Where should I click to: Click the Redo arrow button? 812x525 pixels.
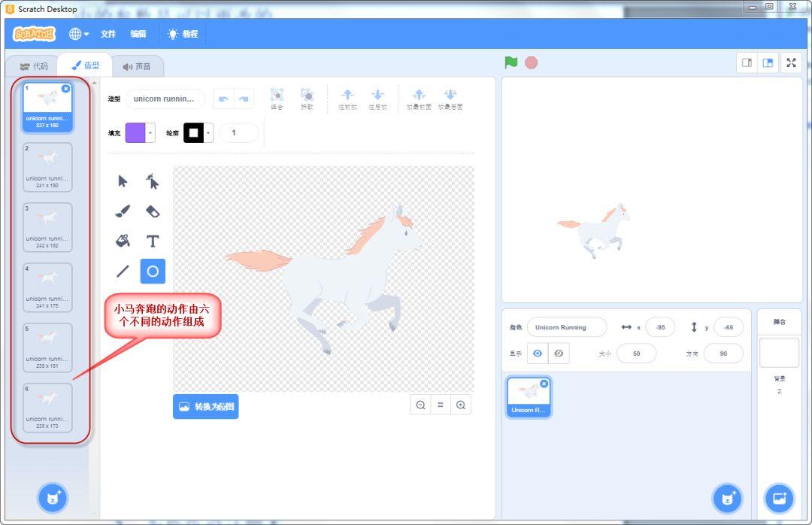(x=244, y=99)
